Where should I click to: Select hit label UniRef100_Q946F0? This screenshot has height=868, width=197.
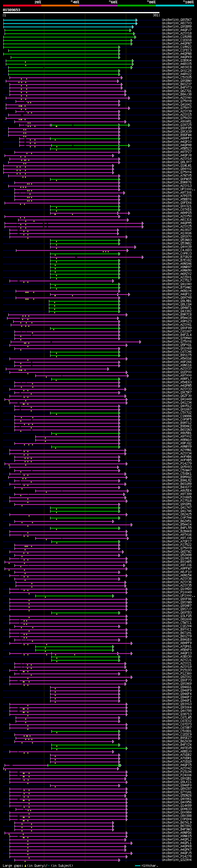pyautogui.click(x=176, y=785)
